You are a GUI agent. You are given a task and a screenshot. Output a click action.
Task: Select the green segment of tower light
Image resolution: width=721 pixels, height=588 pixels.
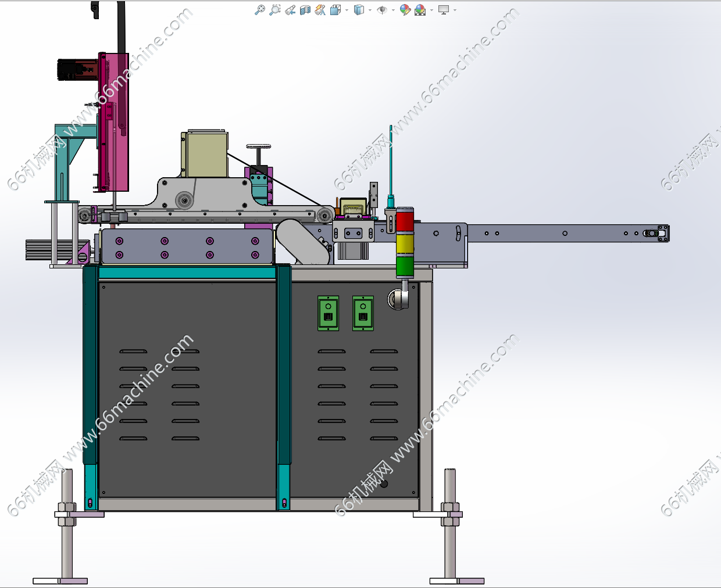(x=405, y=266)
